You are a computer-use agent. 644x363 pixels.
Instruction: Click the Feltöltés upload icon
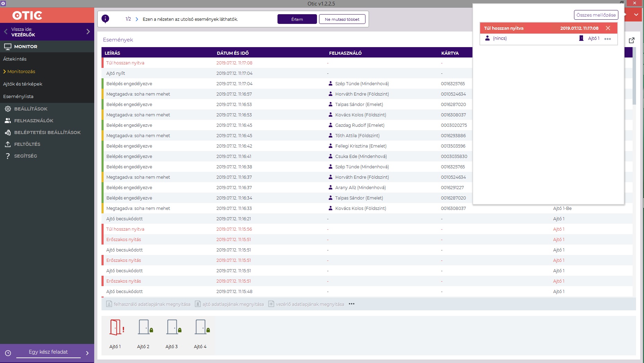click(8, 144)
